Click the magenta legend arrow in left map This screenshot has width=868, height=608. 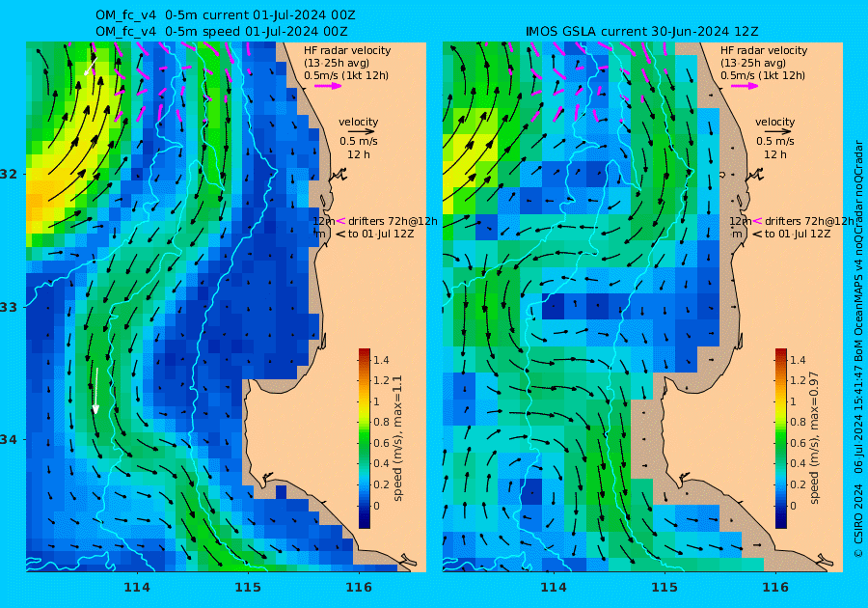[x=328, y=86]
